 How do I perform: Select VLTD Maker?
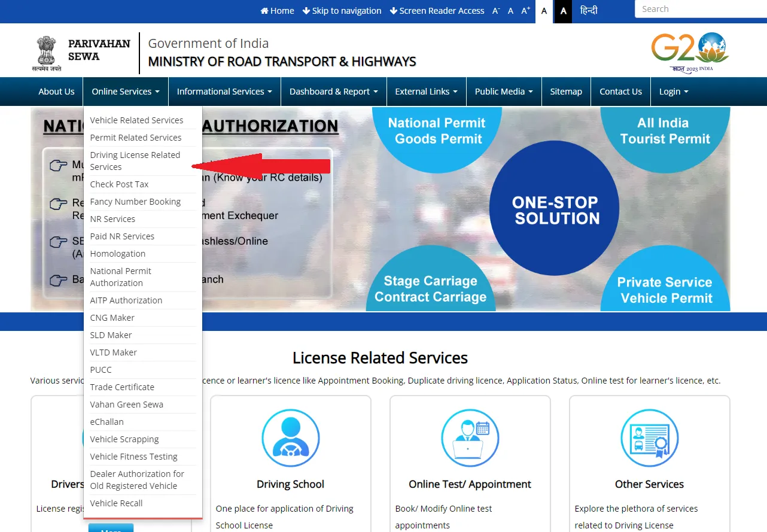pos(143,352)
